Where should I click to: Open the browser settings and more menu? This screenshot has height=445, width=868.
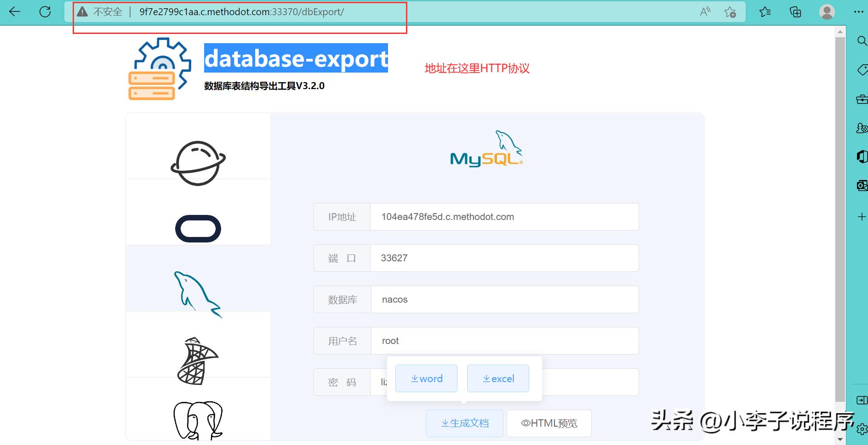[x=858, y=12]
